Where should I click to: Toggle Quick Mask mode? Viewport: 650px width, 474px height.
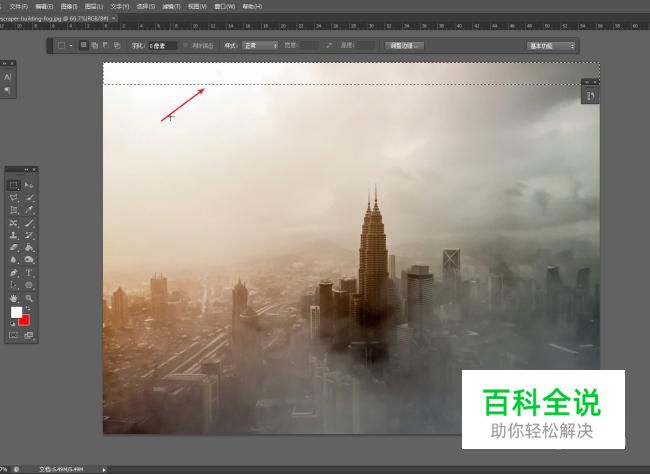click(x=14, y=335)
